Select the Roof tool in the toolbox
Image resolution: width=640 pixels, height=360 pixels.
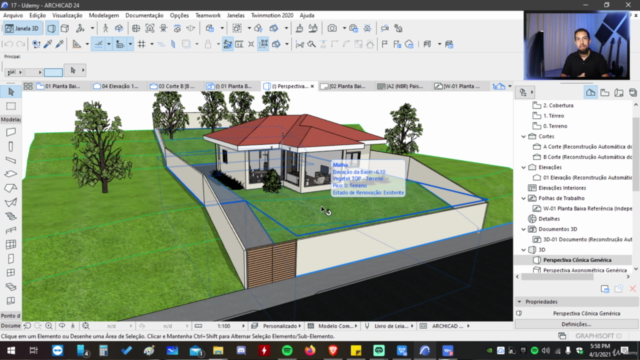click(x=11, y=188)
